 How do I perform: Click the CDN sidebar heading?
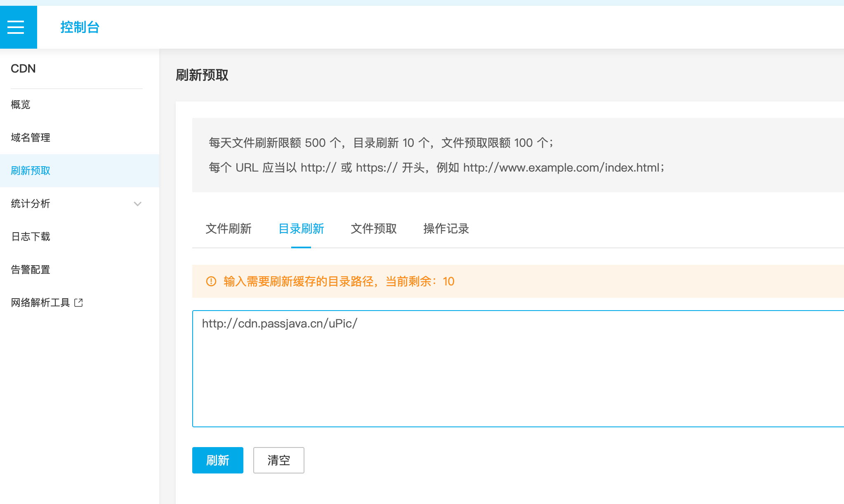coord(23,68)
